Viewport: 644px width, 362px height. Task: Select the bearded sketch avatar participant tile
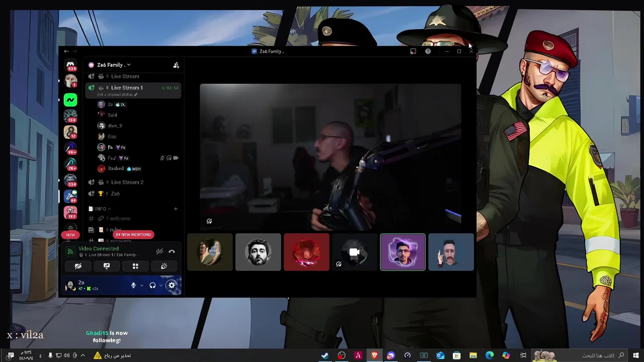click(258, 252)
